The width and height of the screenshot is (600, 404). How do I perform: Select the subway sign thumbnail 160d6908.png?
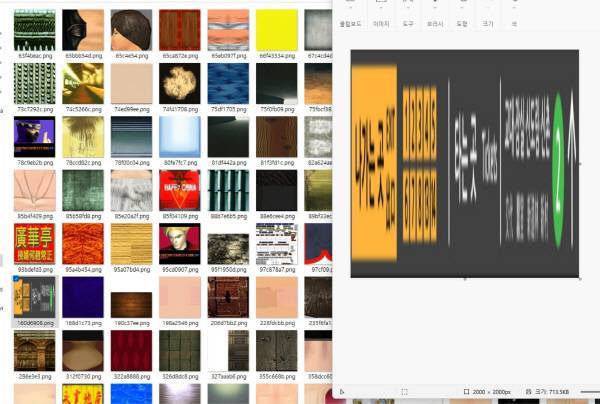(x=35, y=298)
